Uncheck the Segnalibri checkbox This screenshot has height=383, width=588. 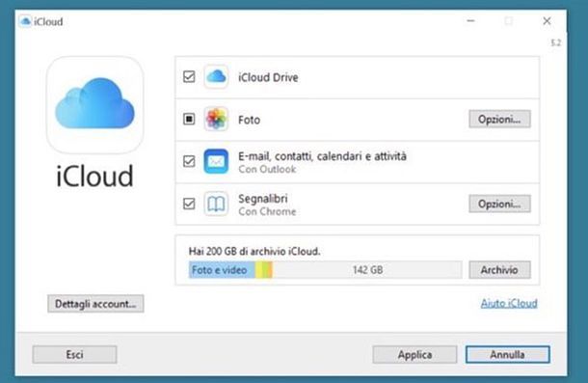[x=189, y=204]
